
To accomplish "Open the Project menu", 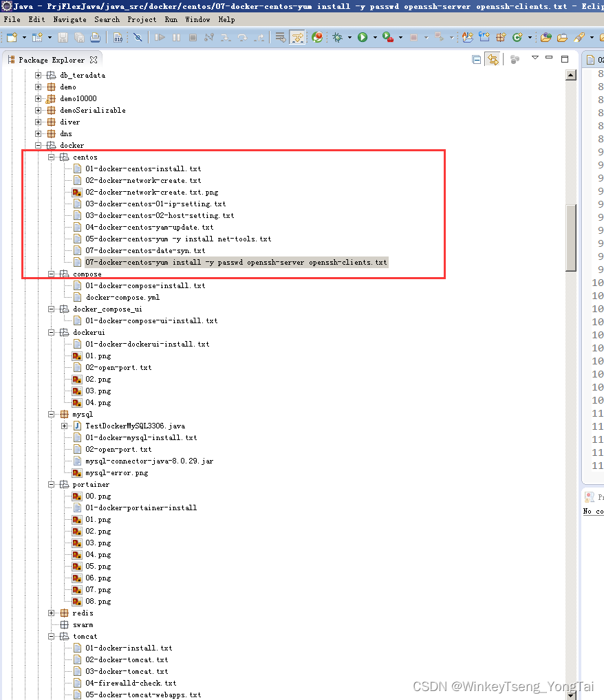I will click(x=142, y=19).
